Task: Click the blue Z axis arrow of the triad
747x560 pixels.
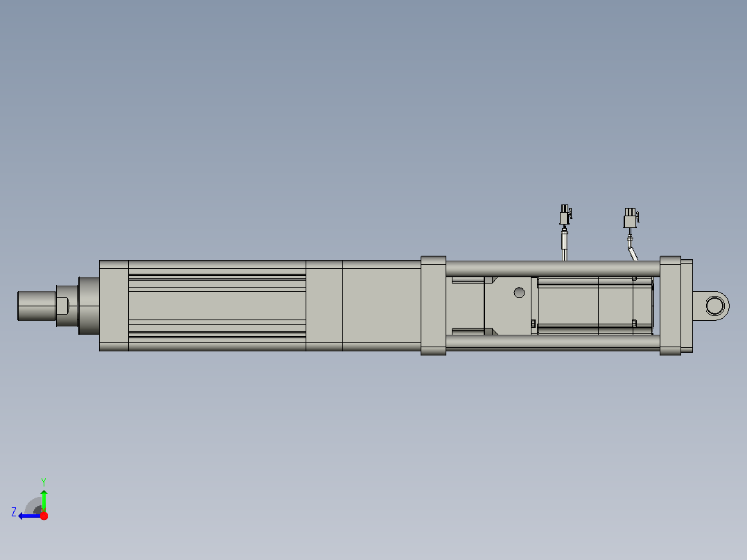Action: [28, 516]
